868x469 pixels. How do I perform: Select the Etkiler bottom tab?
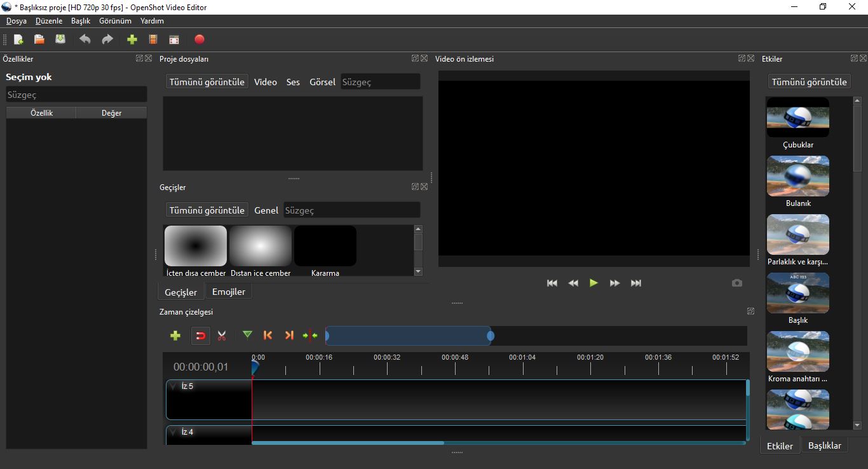pos(780,446)
